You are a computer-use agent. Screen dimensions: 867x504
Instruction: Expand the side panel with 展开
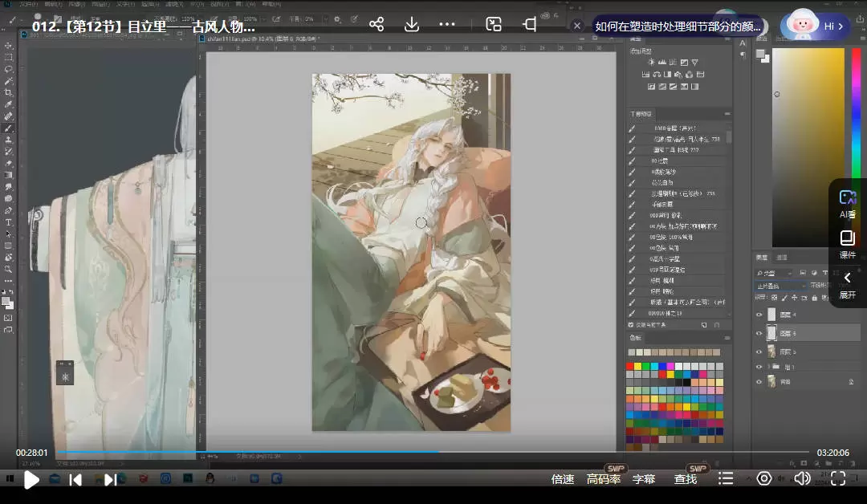click(x=847, y=285)
